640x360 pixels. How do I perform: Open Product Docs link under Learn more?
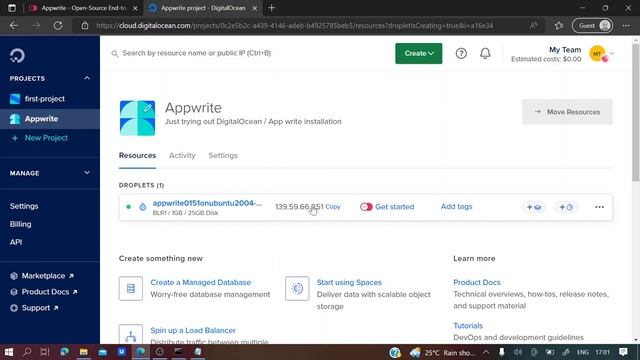[477, 282]
